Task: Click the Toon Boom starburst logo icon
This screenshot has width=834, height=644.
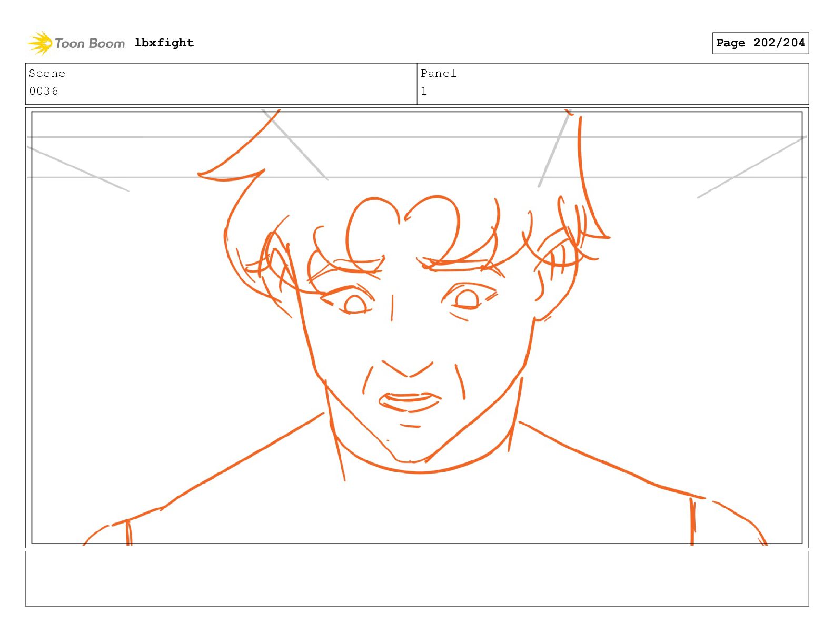Action: tap(39, 43)
